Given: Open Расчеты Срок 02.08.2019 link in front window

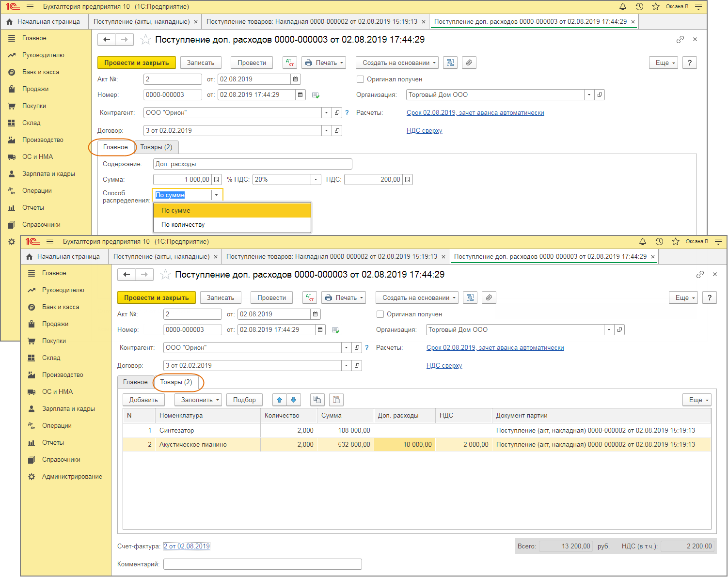Looking at the screenshot, I should [495, 348].
